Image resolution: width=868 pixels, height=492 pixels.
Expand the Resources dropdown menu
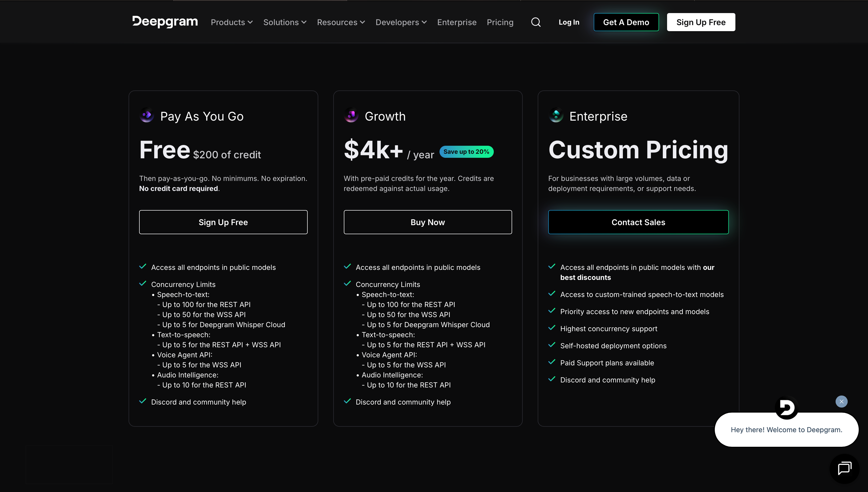tap(341, 22)
